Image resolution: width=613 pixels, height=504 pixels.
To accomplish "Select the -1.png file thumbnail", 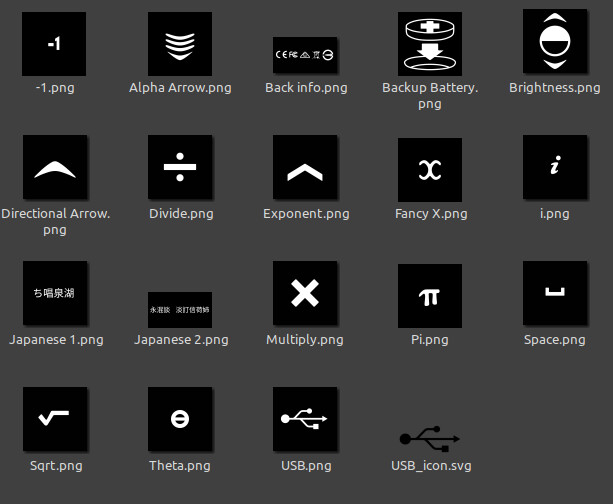I will [54, 44].
